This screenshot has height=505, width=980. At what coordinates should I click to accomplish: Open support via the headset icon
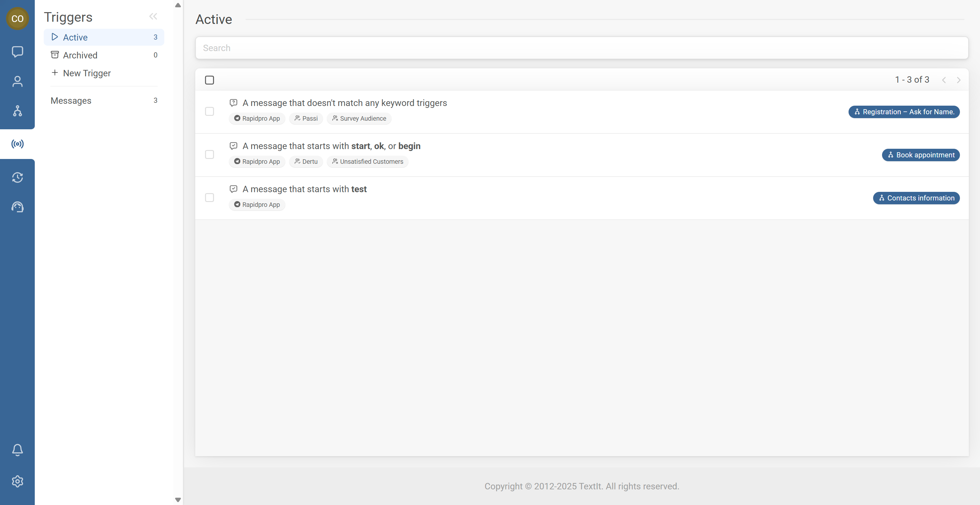click(17, 207)
